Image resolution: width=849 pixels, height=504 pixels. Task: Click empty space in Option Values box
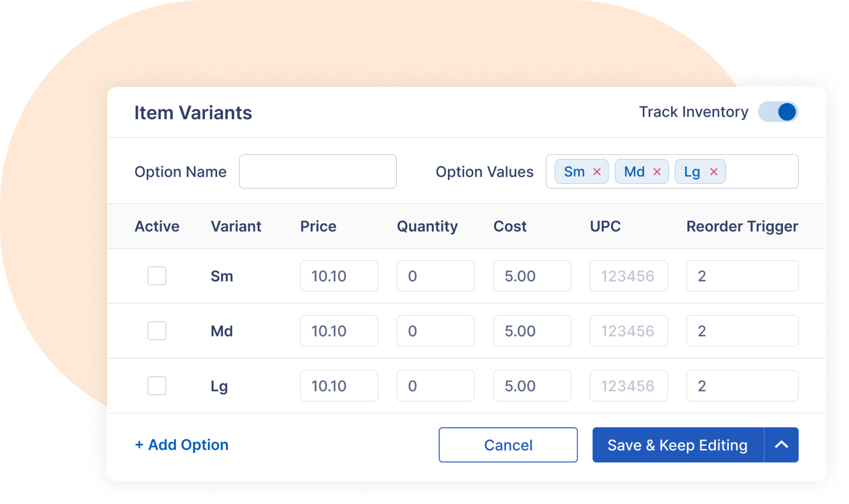(761, 171)
